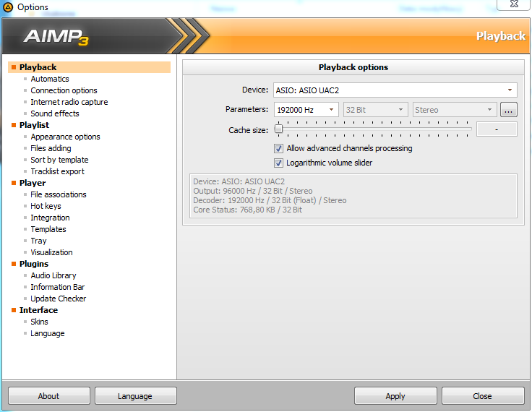Open Skins settings page
Viewport: 532px width, 412px height.
click(x=39, y=322)
